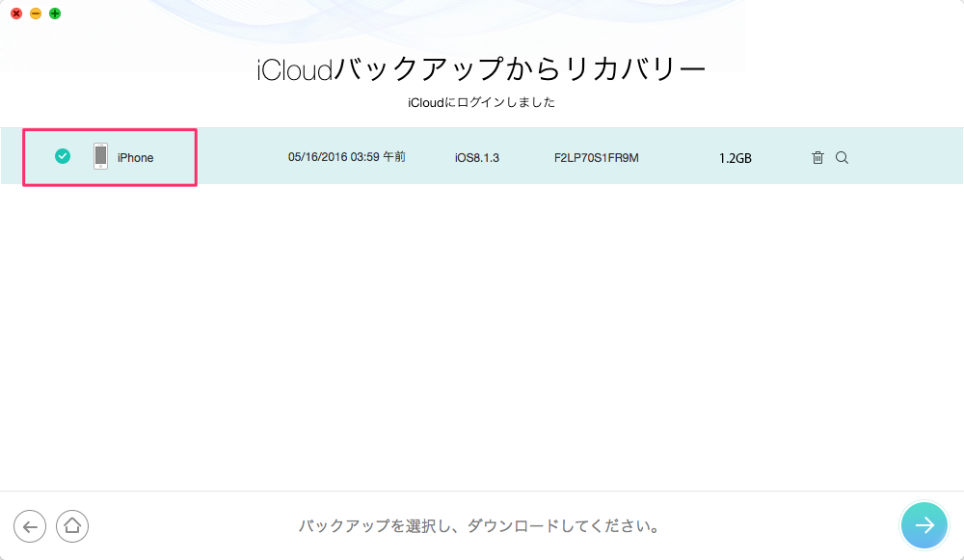Maximize the window with green button
The height and width of the screenshot is (560, 964).
[x=55, y=13]
